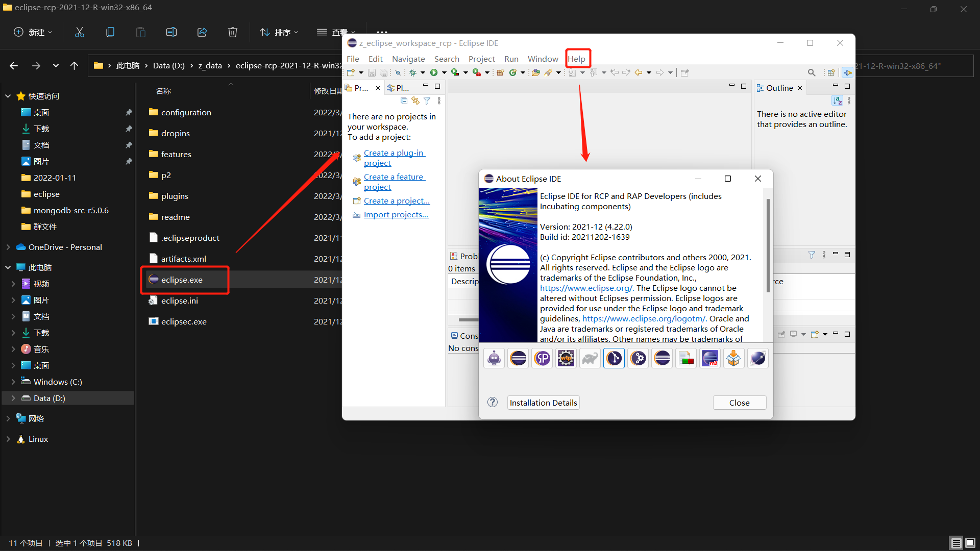Unpin the 图片 folder from Quick Access
This screenshot has height=551, width=980.
(x=129, y=161)
